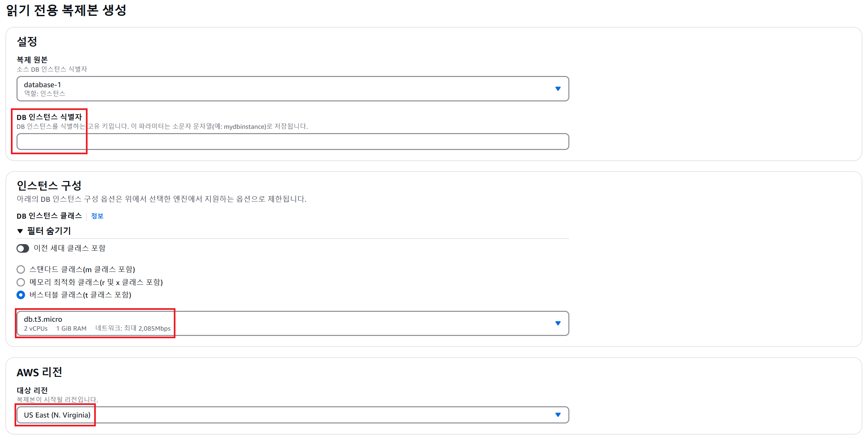This screenshot has width=868, height=436.
Task: Toggle 이전 세대 클래스 포함 switch
Action: coord(23,248)
